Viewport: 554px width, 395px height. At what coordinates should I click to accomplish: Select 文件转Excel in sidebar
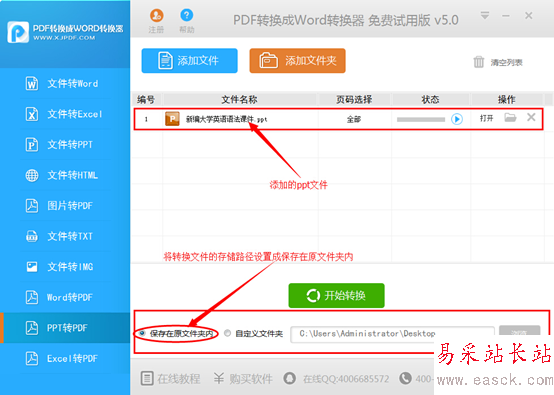coord(65,114)
